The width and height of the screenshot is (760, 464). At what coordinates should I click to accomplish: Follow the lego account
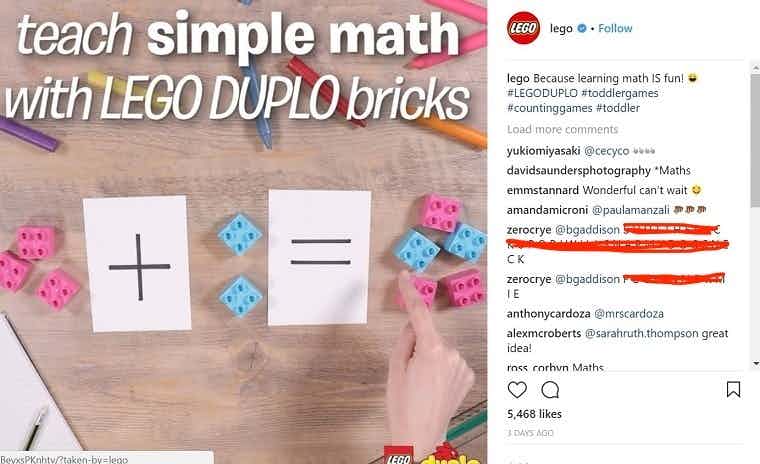click(615, 29)
